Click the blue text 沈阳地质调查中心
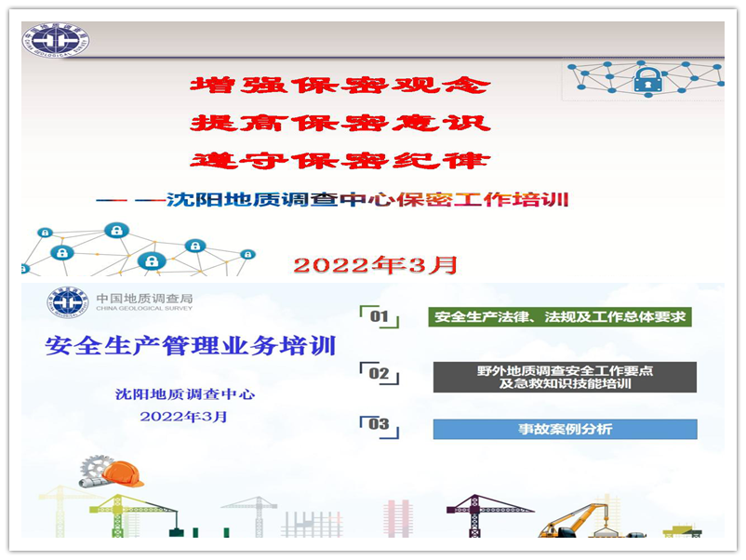 click(x=185, y=394)
